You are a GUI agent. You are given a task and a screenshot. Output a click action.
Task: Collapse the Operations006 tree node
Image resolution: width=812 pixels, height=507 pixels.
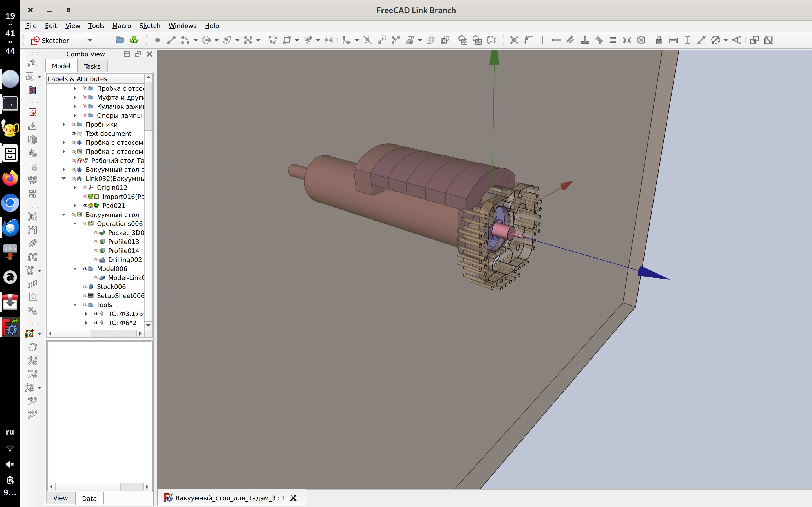pyautogui.click(x=75, y=224)
